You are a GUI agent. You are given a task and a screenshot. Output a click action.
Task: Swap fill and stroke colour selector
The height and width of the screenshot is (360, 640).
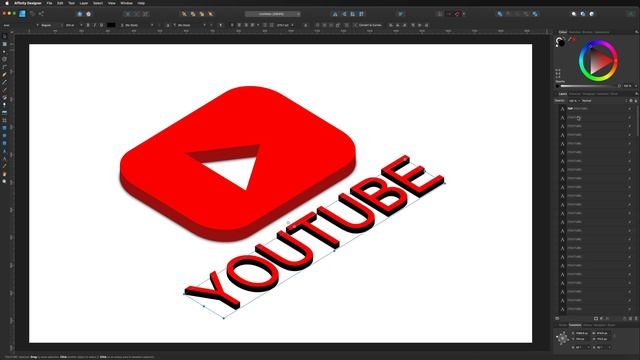pos(564,38)
